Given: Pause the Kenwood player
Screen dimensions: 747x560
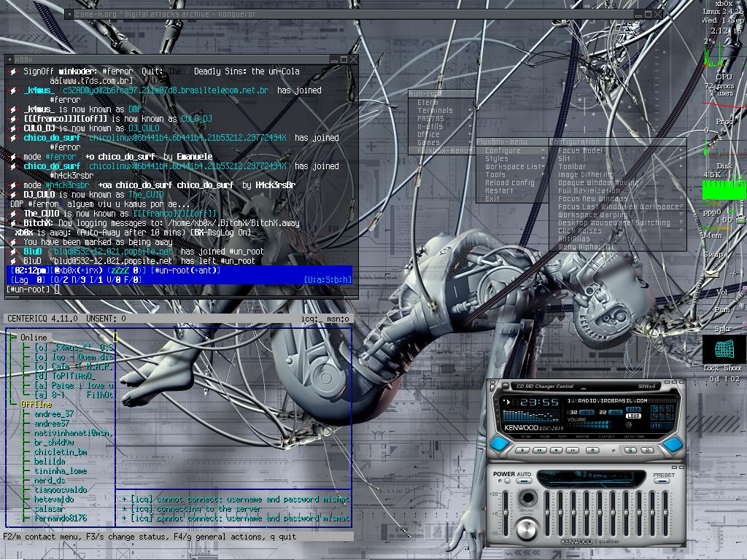Looking at the screenshot, I should (x=539, y=450).
